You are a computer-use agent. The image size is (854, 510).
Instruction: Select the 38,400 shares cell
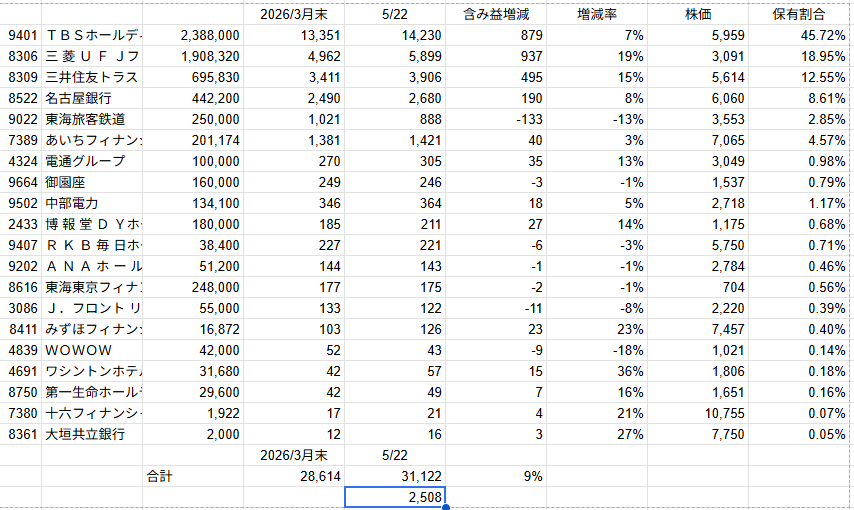[193, 245]
